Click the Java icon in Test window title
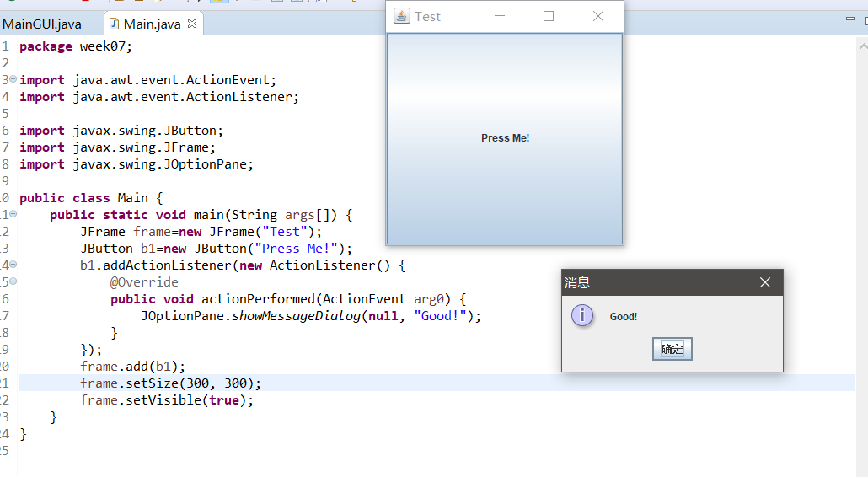This screenshot has width=868, height=477. (402, 16)
